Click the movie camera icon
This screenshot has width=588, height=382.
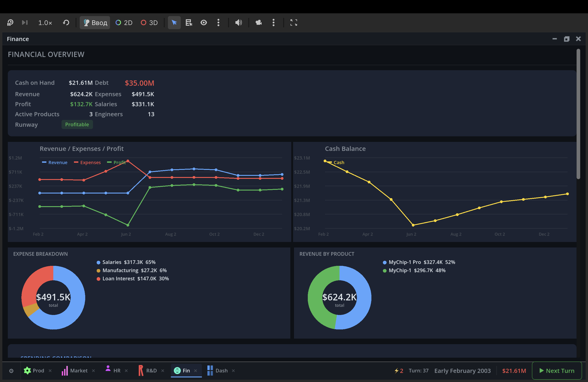tap(259, 23)
